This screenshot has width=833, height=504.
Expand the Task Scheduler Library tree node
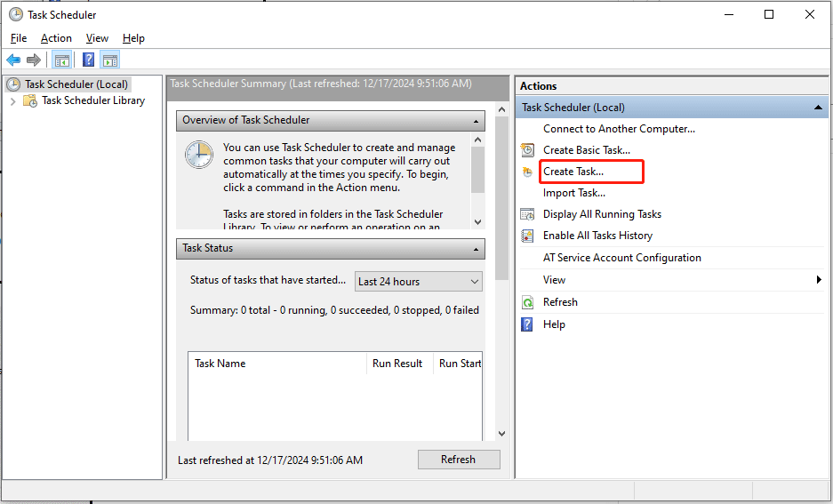(x=13, y=101)
